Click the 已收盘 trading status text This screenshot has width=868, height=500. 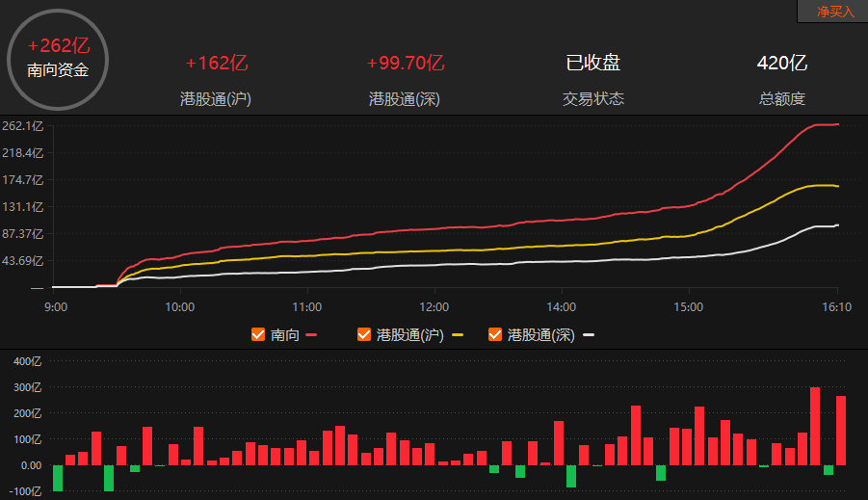[x=592, y=63]
